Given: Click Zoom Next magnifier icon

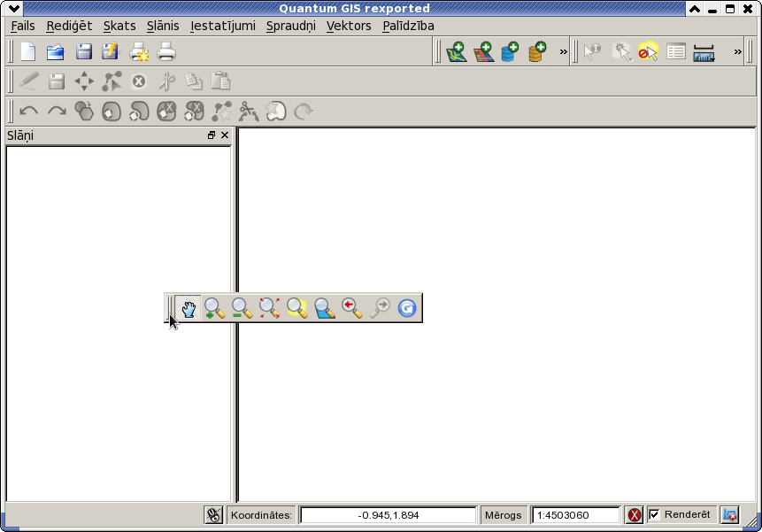Looking at the screenshot, I should [380, 308].
